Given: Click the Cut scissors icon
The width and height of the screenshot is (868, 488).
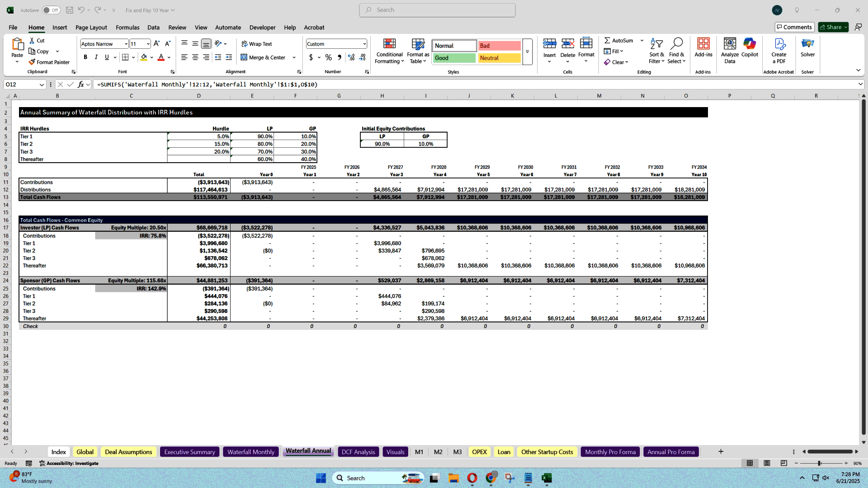Looking at the screenshot, I should tap(32, 40).
